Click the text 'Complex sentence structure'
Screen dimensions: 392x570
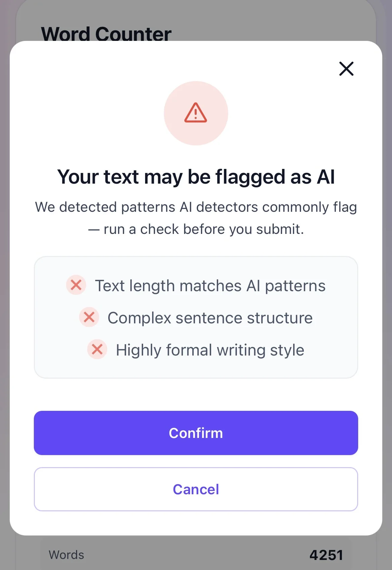tap(210, 318)
